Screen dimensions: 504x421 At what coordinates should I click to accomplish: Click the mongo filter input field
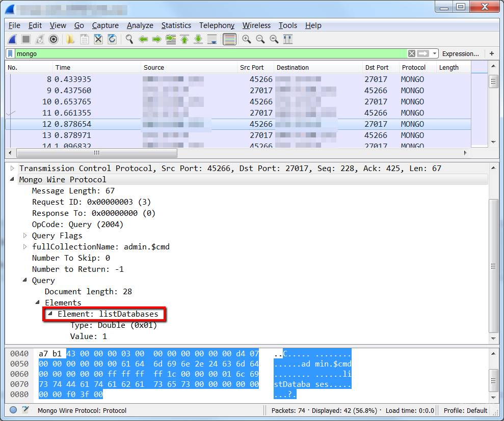click(210, 53)
